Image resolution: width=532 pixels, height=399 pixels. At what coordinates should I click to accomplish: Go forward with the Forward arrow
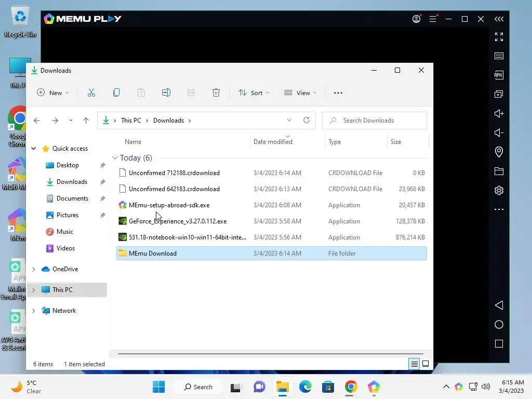click(x=55, y=121)
